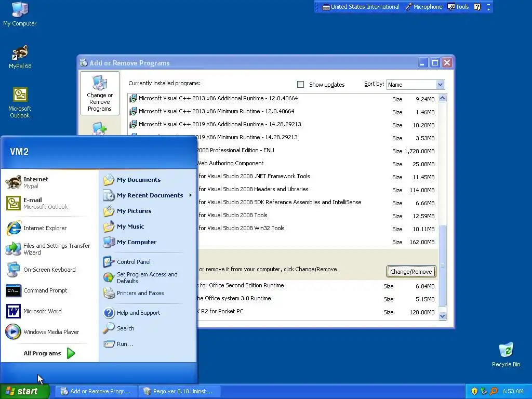Viewport: 532px width, 399px height.
Task: Launch Microsoft Word from Start menu
Action: [49, 311]
